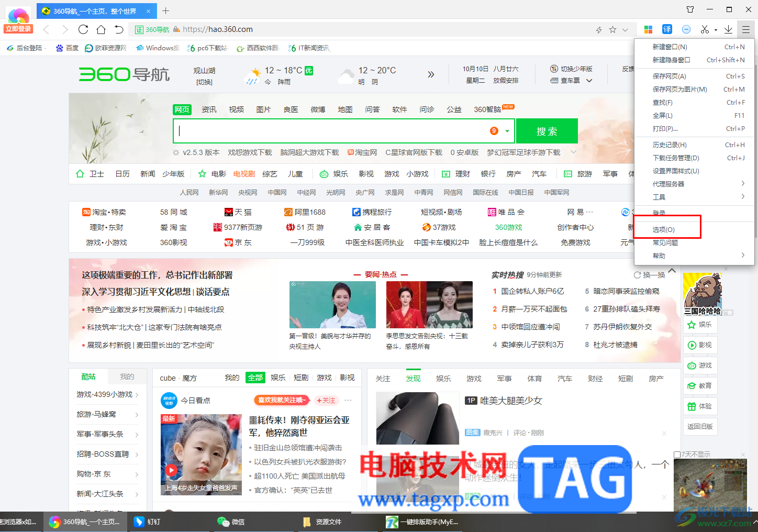Switch to the 关注 feed tab

383,379
